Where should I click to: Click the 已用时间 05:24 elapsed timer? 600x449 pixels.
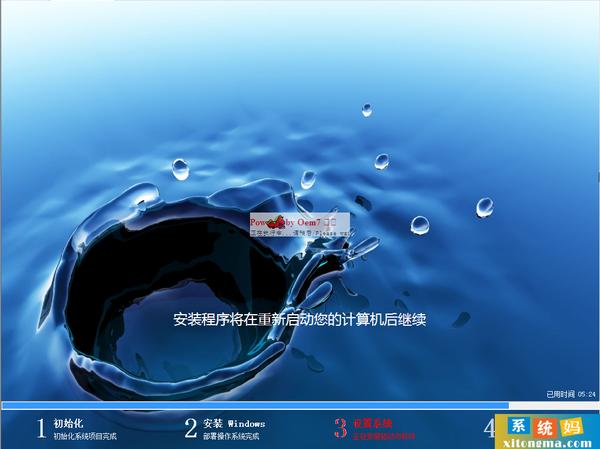[571, 394]
